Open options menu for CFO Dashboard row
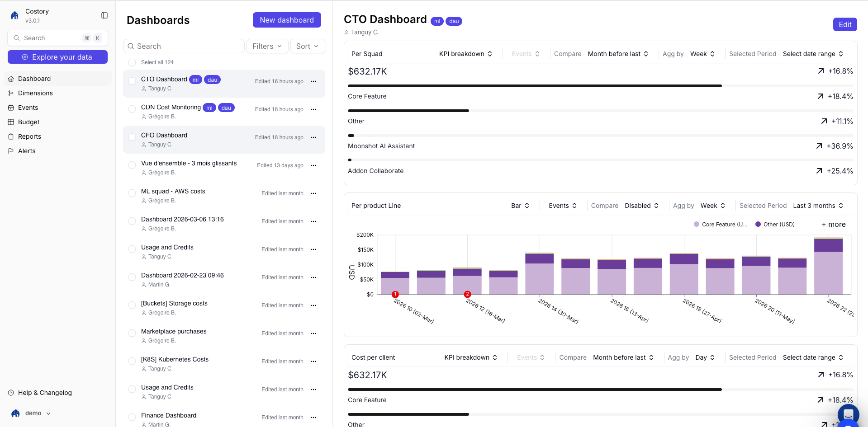This screenshot has width=868, height=427. (313, 137)
